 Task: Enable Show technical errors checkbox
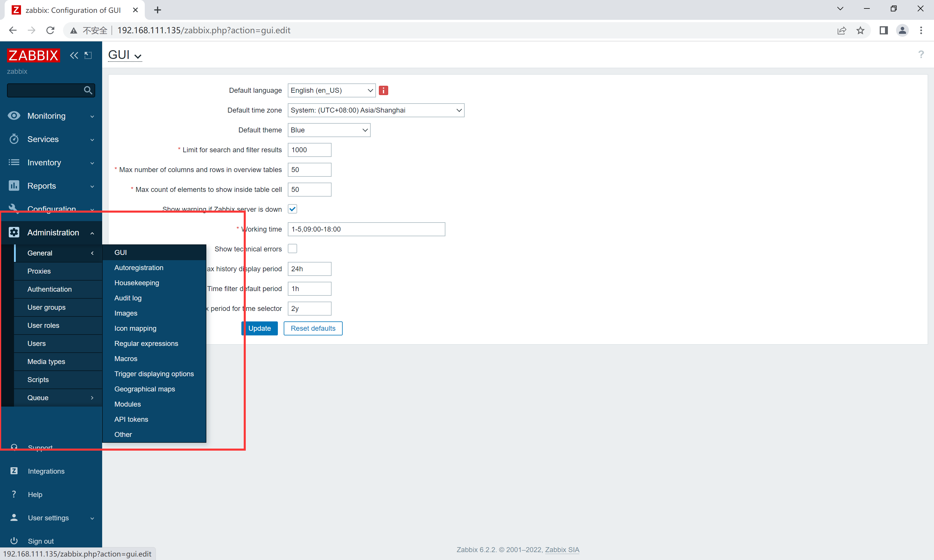[292, 249]
